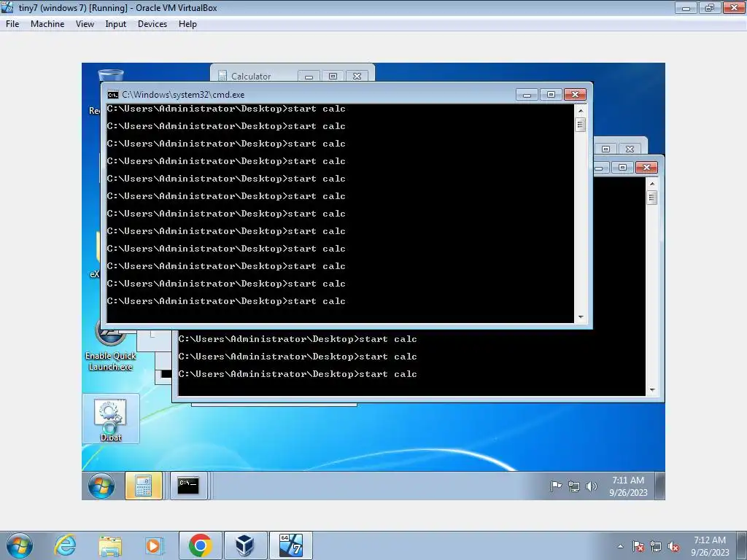The height and width of the screenshot is (560, 747).
Task: Click the host network tray icon
Action: 656,546
